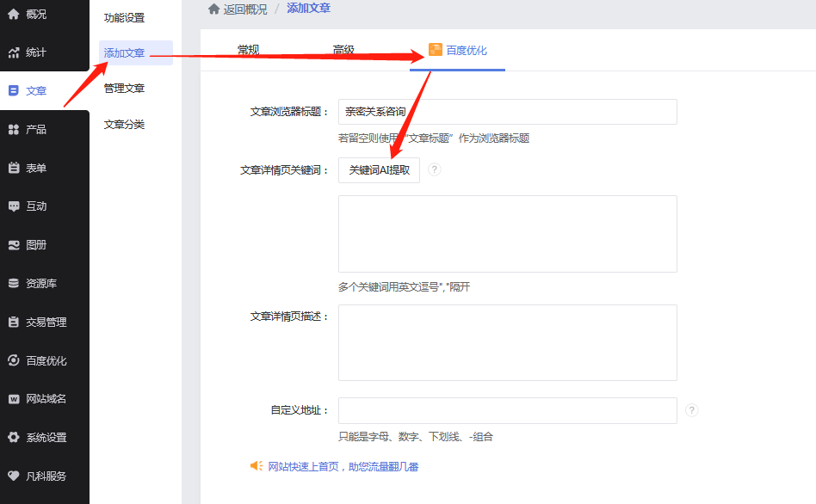The image size is (816, 504).
Task: Open 系统设置 sidebar section
Action: 45,437
